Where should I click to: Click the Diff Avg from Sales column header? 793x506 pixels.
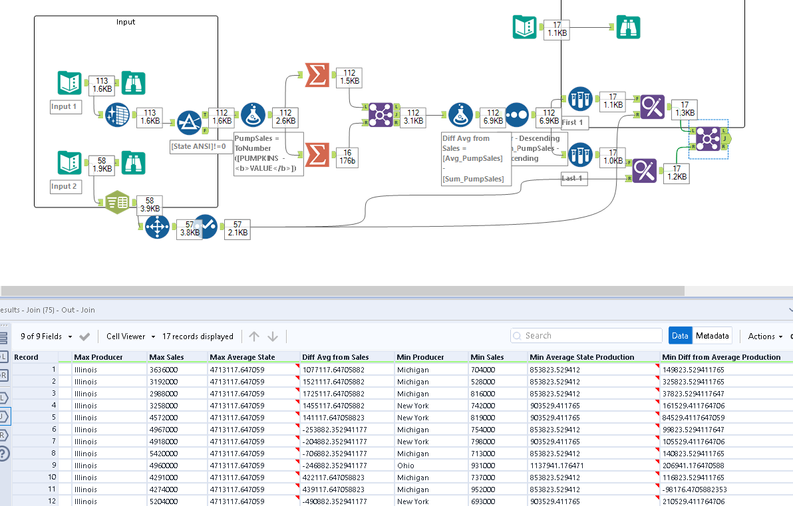click(x=347, y=357)
